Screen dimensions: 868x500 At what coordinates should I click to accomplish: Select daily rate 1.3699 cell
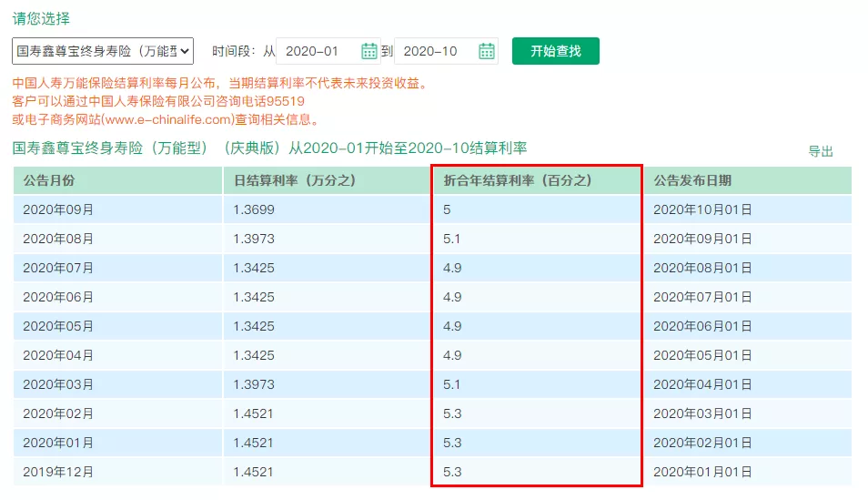tap(327, 209)
